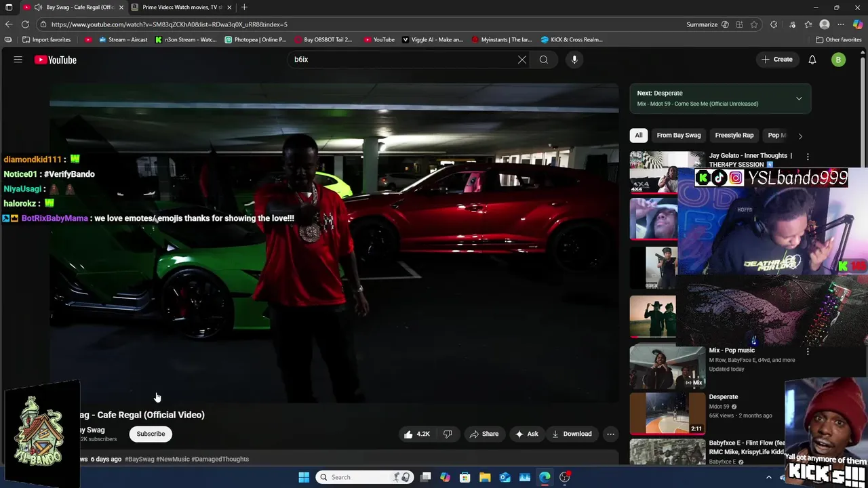Open the KICK & Cross Realm bookmark
Image resolution: width=868 pixels, height=488 pixels.
point(572,39)
